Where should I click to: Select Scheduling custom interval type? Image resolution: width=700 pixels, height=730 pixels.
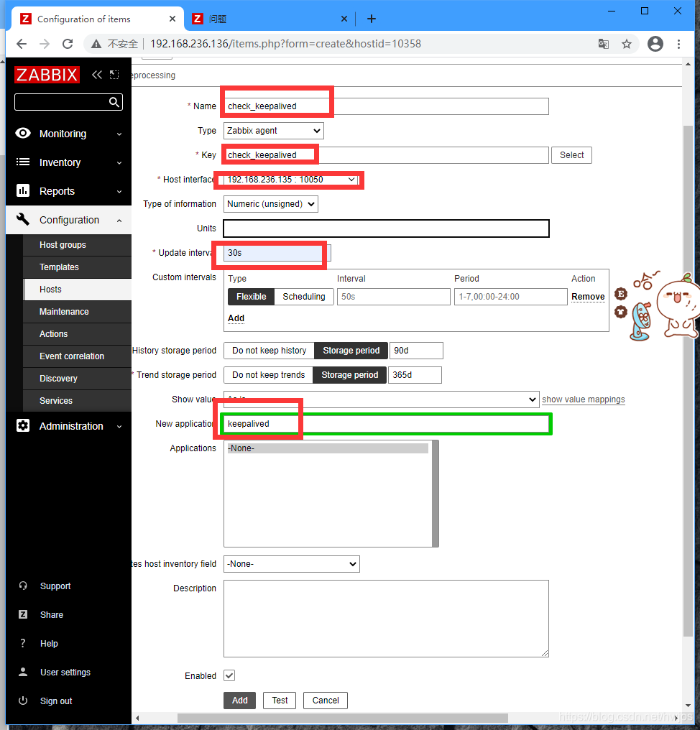304,297
